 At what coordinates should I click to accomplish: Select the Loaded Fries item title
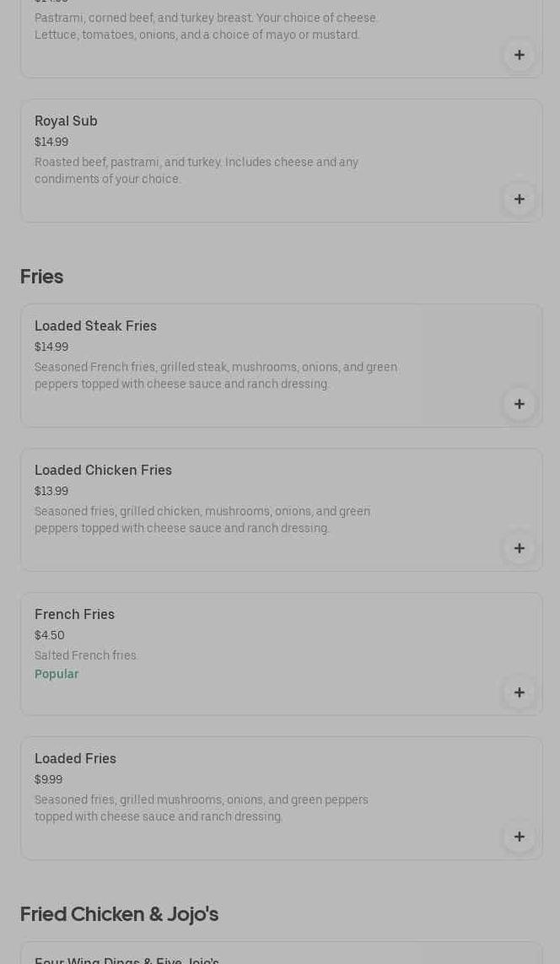[75, 758]
